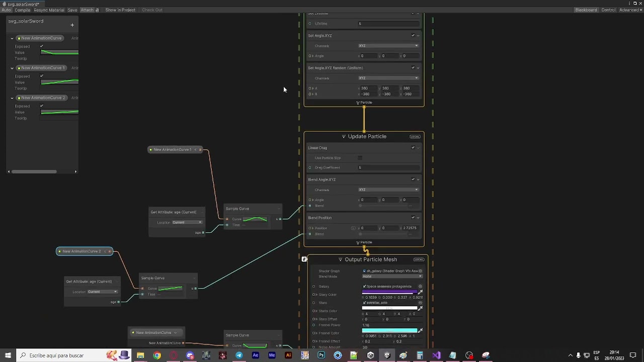The height and width of the screenshot is (362, 644).
Task: Select the New AnimationCurve 2 graph node
Action: click(85, 251)
